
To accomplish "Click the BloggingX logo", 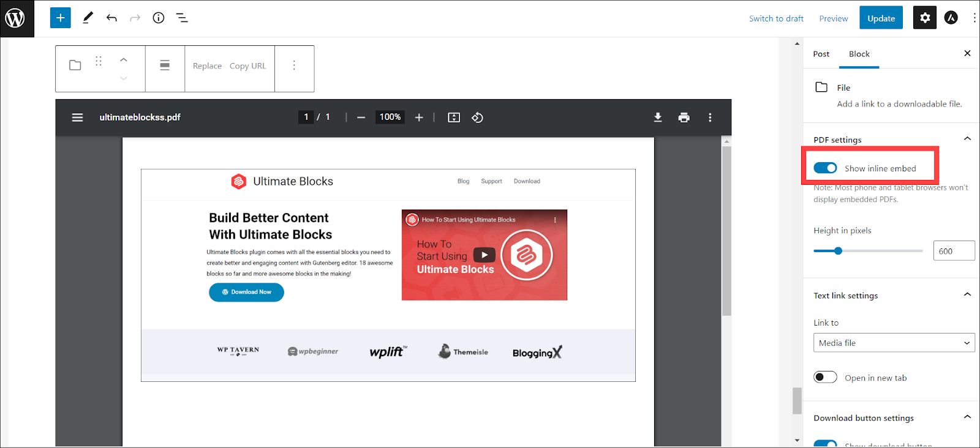I will coord(537,352).
